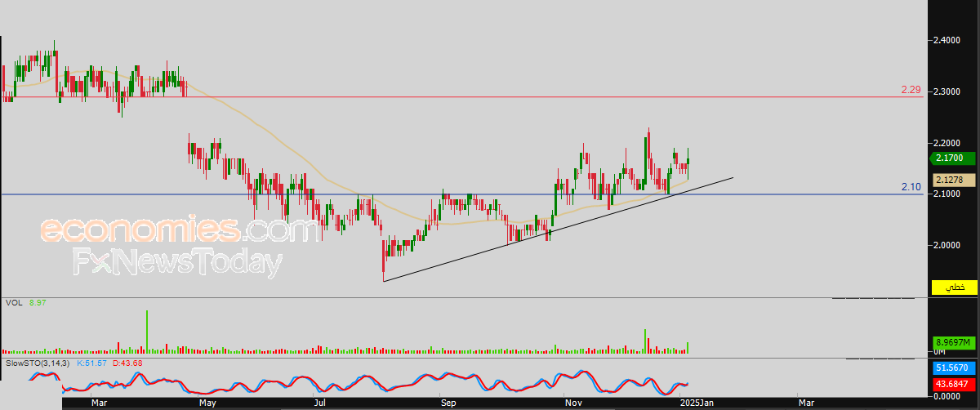The height and width of the screenshot is (410, 980).
Task: Click the May date axis label
Action: click(x=207, y=403)
